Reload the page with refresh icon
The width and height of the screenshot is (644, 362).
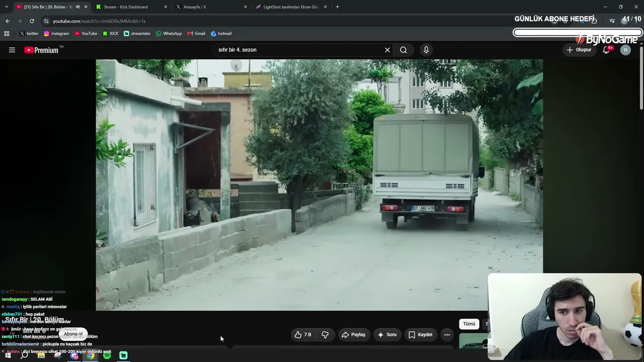coord(32,21)
